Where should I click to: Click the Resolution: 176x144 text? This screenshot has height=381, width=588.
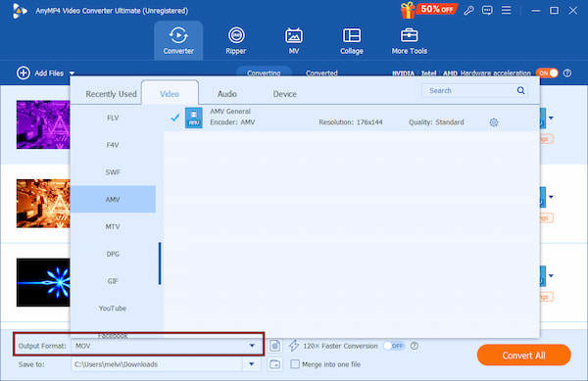point(351,122)
